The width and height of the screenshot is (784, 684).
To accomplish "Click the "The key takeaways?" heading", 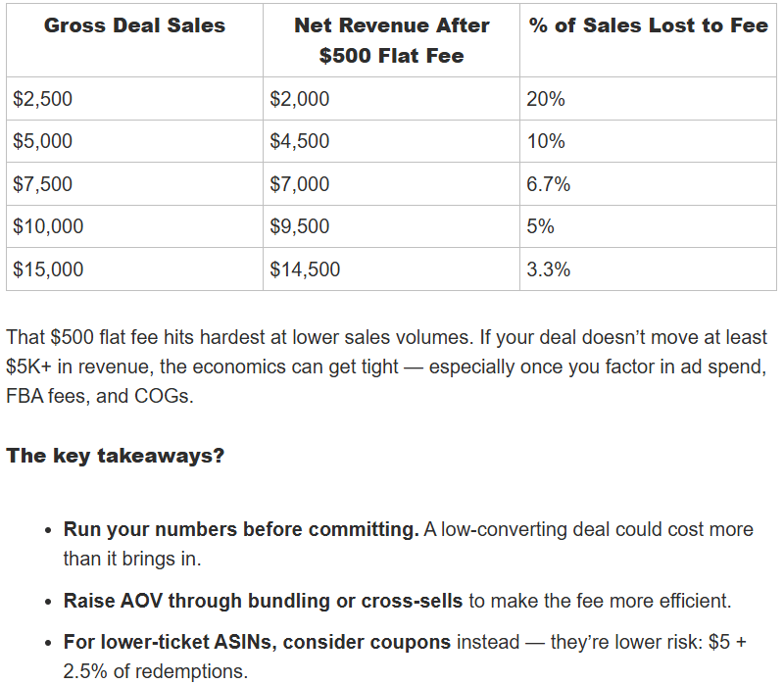I will coord(115,456).
